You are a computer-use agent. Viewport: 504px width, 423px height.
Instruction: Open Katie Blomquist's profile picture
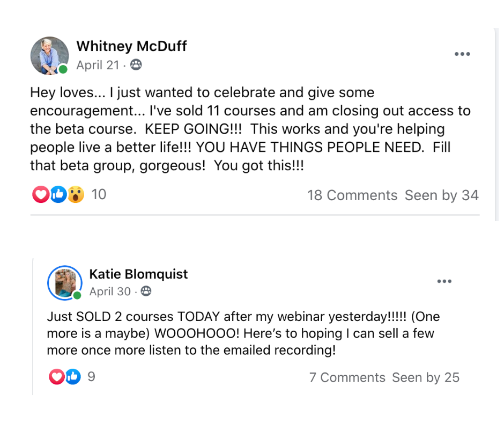[65, 282]
